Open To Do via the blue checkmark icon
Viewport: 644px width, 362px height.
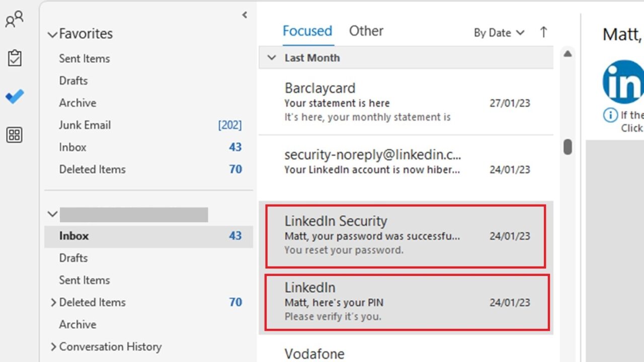pos(15,96)
